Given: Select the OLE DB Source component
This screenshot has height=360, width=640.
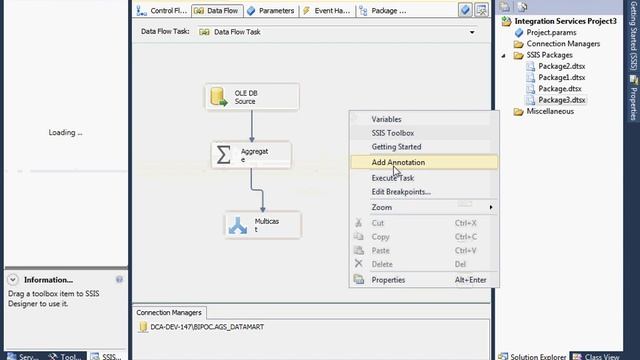Looking at the screenshot, I should tap(252, 97).
